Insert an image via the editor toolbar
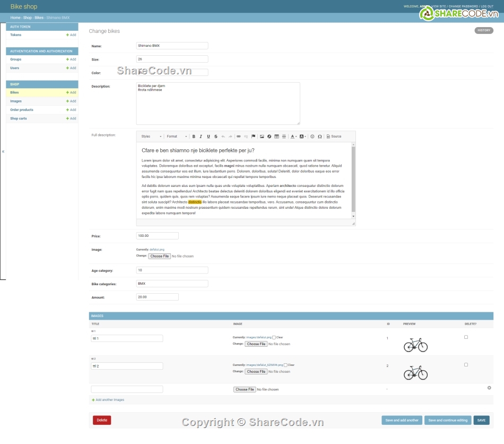This screenshot has height=444, width=504. click(262, 136)
